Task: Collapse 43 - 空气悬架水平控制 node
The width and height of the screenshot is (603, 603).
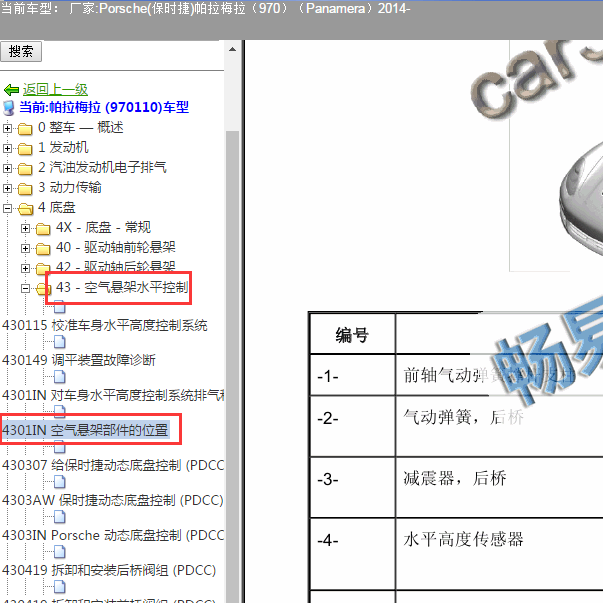Action: 25,288
